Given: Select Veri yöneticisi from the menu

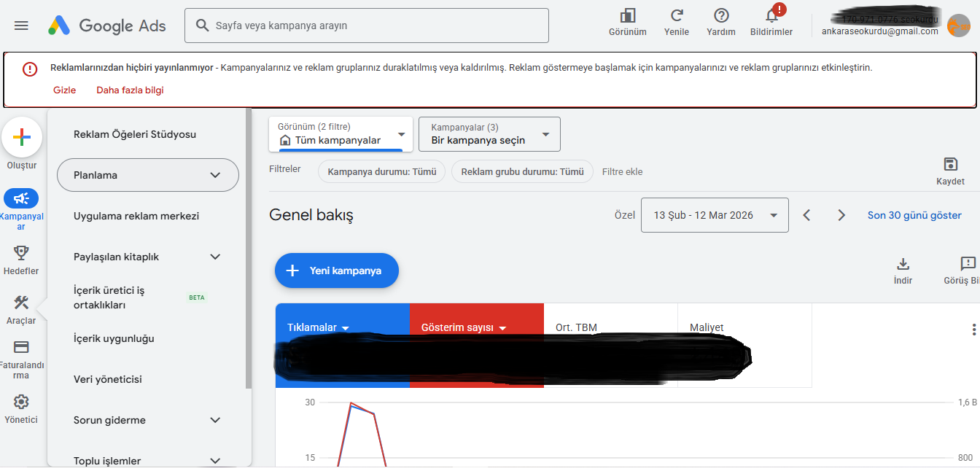Looking at the screenshot, I should click(107, 379).
